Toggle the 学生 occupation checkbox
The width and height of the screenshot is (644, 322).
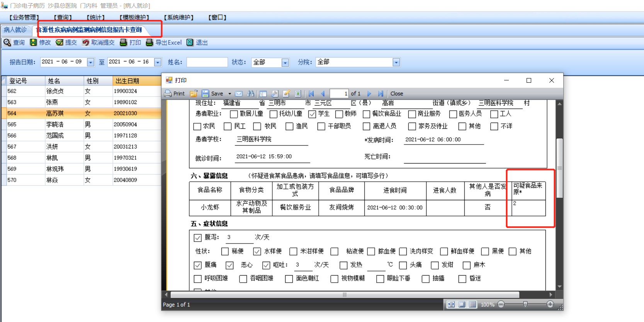(312, 114)
